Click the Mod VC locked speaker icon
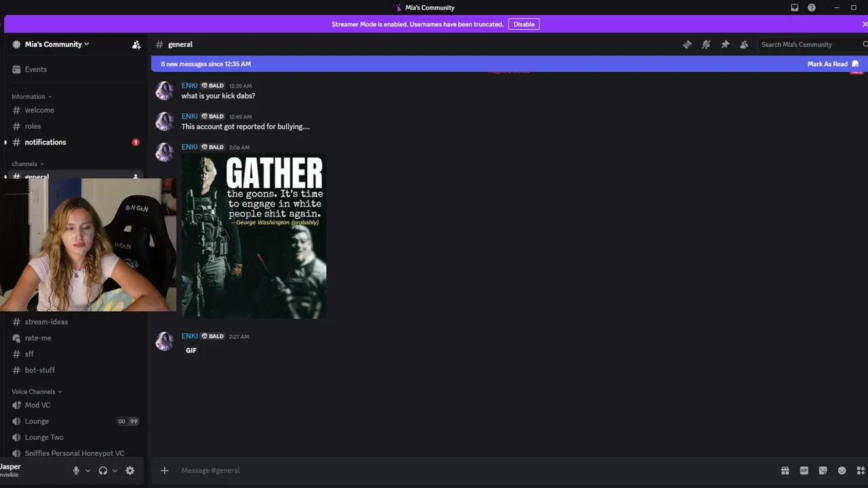868x488 pixels. 17,405
